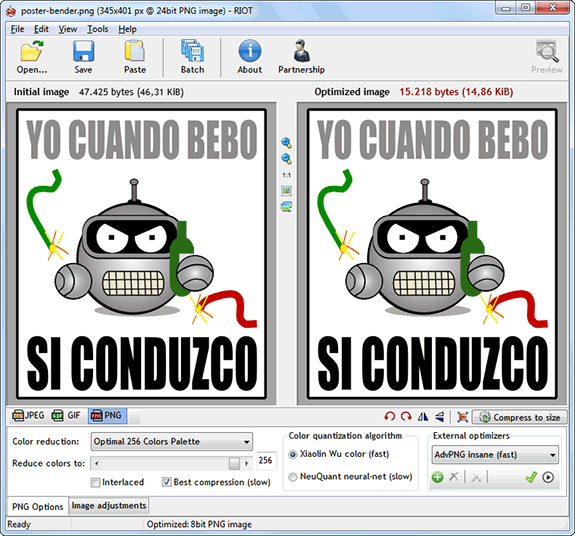Click the Compress to size button
This screenshot has height=536, width=575.
(520, 417)
